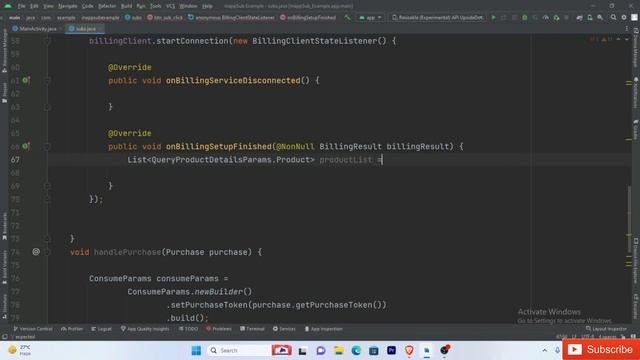Screen dimensions: 640x360
Task: Collapse the startConnection anonymous class fold
Action: click(x=47, y=41)
